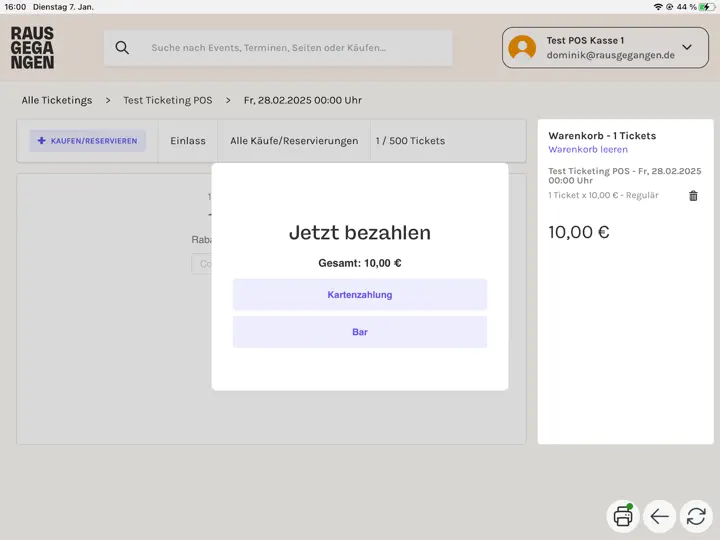Click the Test POS Kasse 1 account name
This screenshot has height=540, width=720.
coord(585,40)
